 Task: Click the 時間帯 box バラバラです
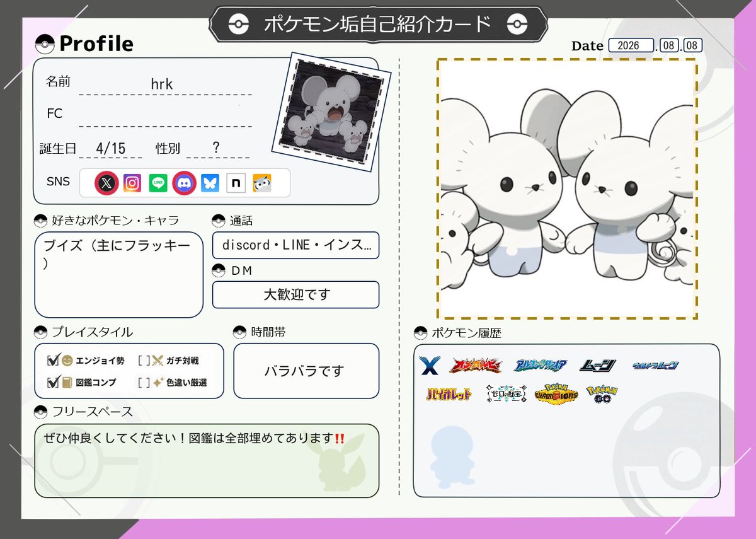click(306, 371)
